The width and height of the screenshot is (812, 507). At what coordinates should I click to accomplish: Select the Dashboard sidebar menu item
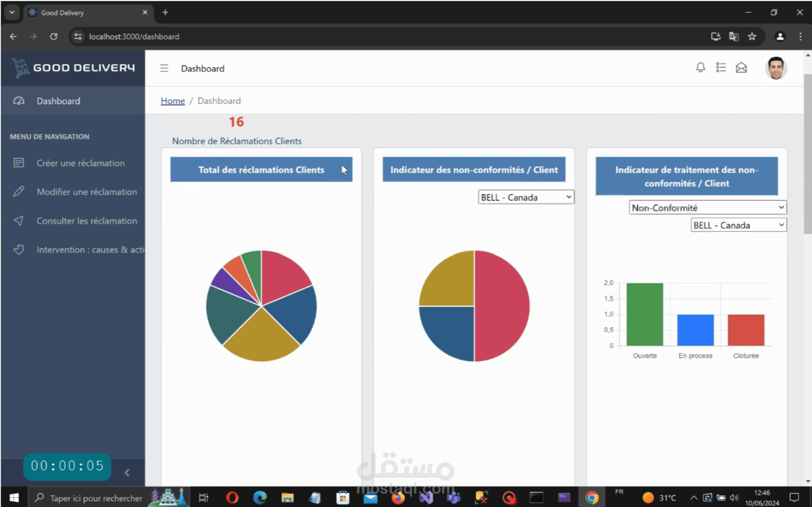point(73,101)
